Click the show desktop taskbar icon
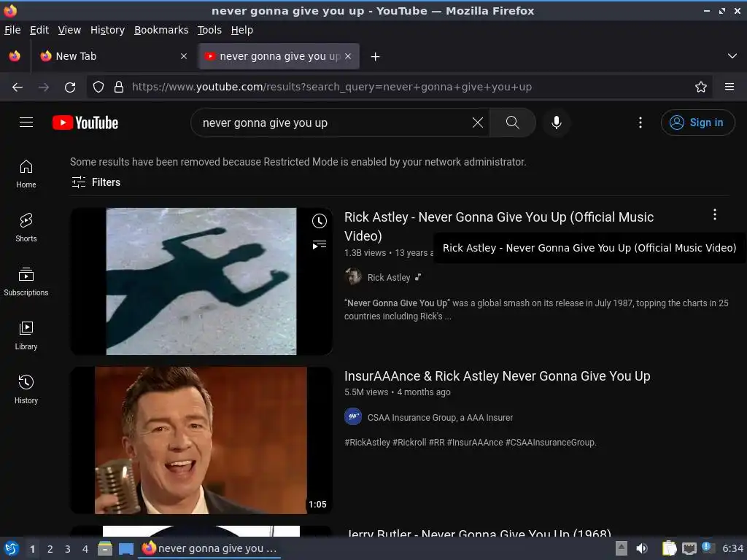 coord(125,548)
